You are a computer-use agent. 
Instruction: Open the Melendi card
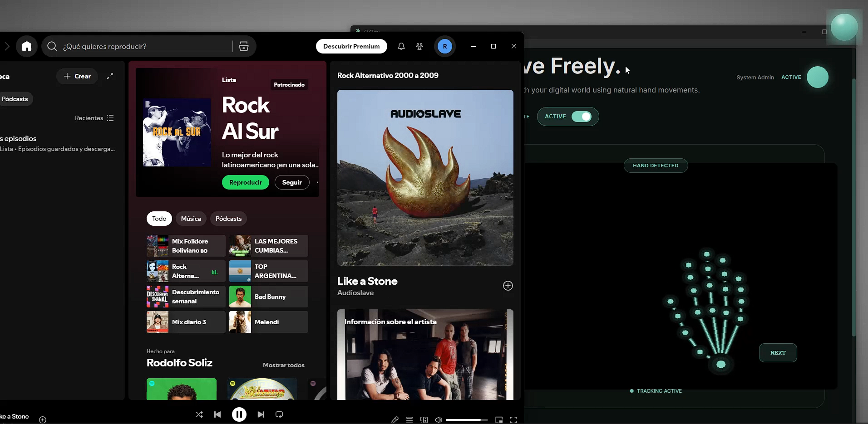[269, 322]
